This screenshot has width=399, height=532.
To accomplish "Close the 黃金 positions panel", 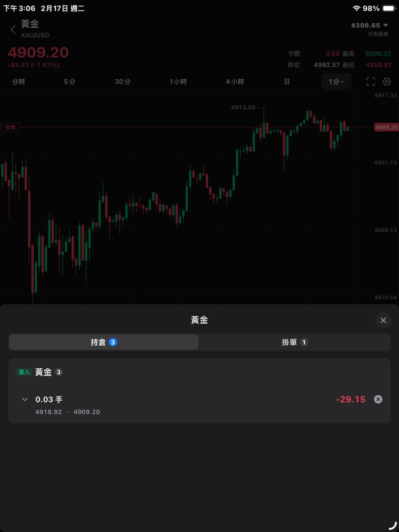I will (383, 320).
